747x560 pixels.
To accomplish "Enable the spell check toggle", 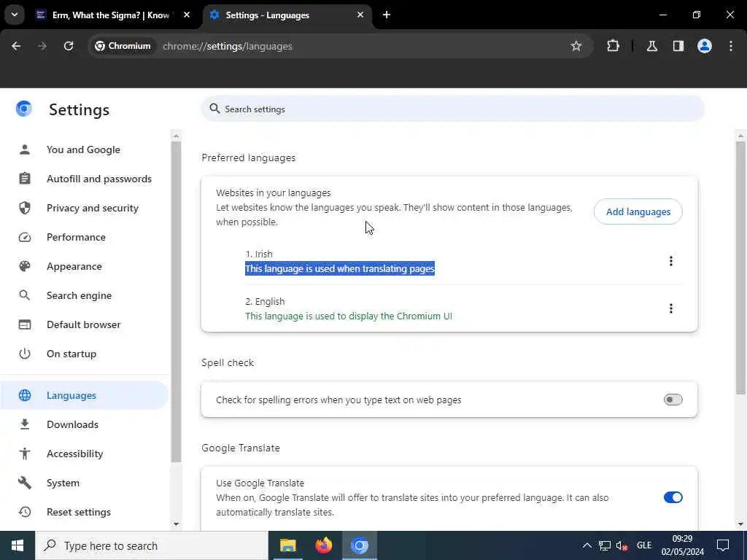I will pos(673,400).
